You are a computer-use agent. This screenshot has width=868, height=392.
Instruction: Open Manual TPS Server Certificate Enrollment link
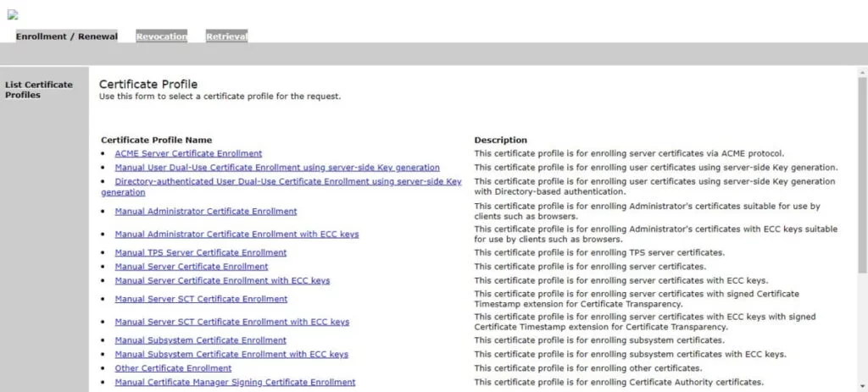pyautogui.click(x=201, y=252)
